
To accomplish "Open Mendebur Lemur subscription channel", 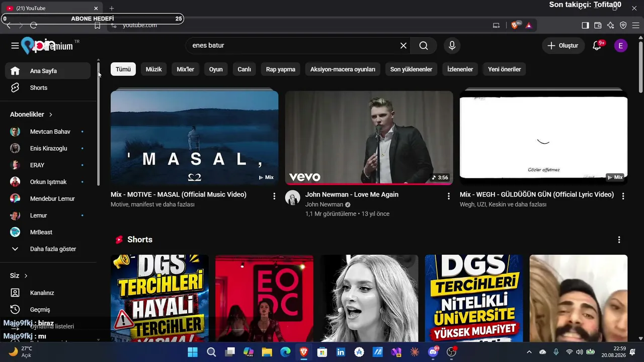I will point(48,199).
